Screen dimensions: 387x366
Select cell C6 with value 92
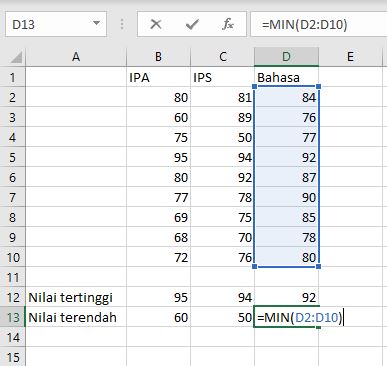click(x=222, y=177)
